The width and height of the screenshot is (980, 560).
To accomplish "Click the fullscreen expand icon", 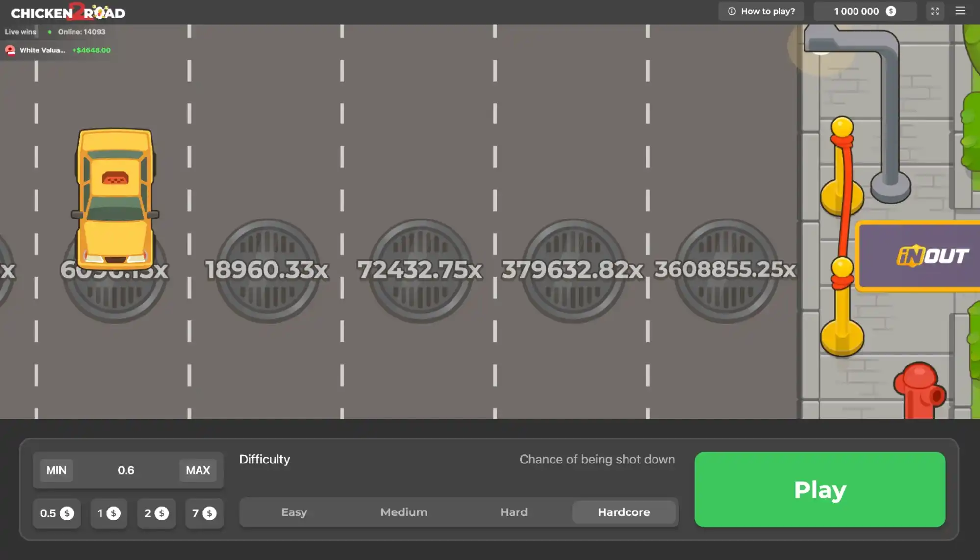I will point(935,11).
